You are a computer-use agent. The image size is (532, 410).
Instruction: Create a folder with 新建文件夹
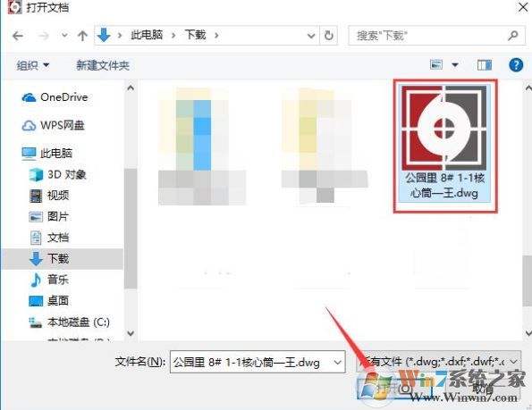103,65
